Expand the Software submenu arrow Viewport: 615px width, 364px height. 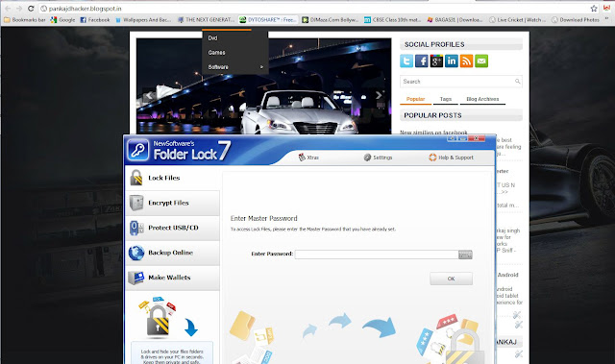tap(261, 67)
